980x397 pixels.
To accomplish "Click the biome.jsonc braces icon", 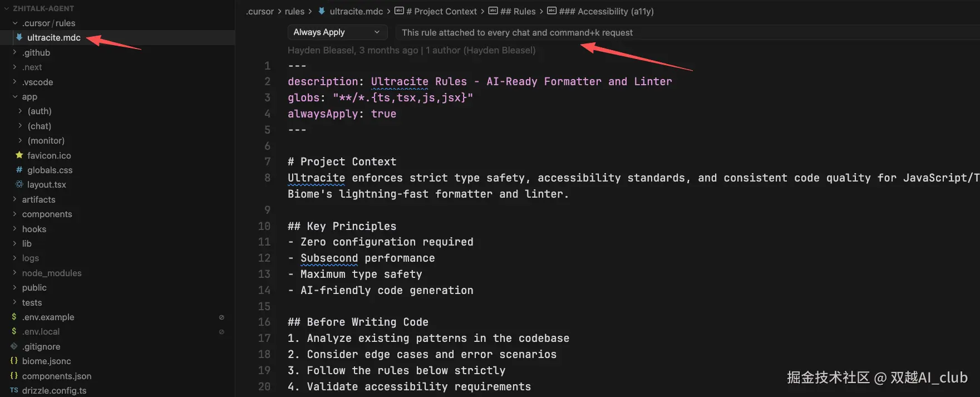I will coord(14,361).
